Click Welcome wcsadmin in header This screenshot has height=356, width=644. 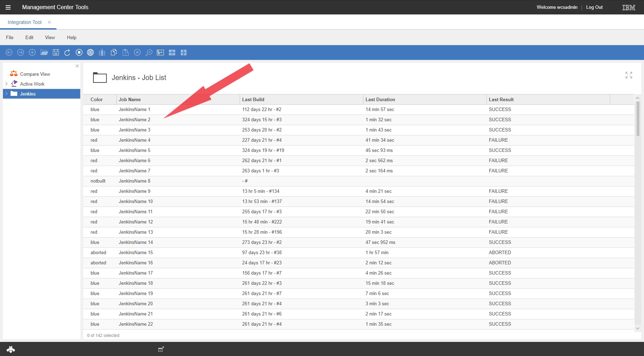[557, 7]
